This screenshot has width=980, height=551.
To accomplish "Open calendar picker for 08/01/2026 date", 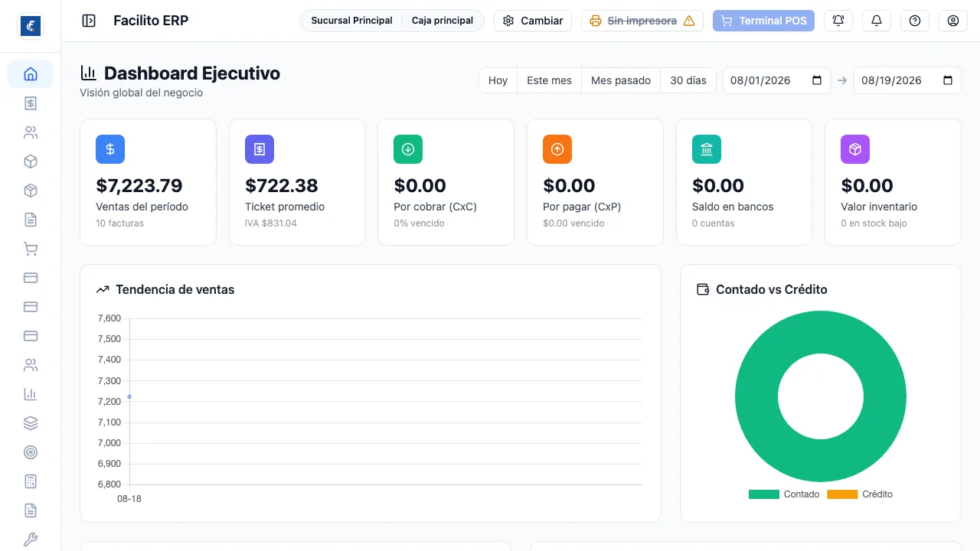I will [817, 80].
